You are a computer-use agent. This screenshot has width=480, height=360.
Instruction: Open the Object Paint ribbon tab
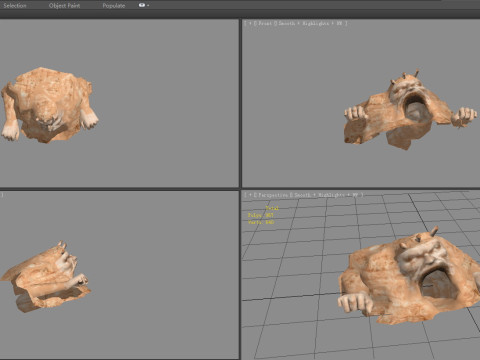point(64,6)
